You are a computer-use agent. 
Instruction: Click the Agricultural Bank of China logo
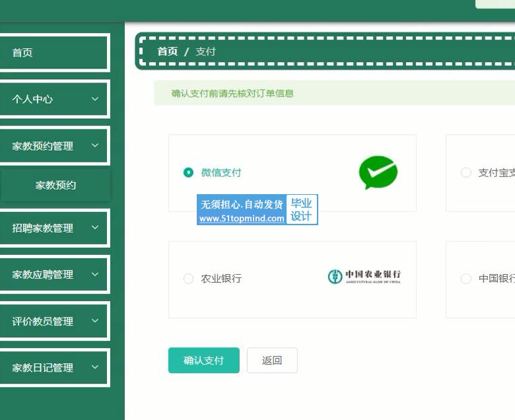(364, 277)
